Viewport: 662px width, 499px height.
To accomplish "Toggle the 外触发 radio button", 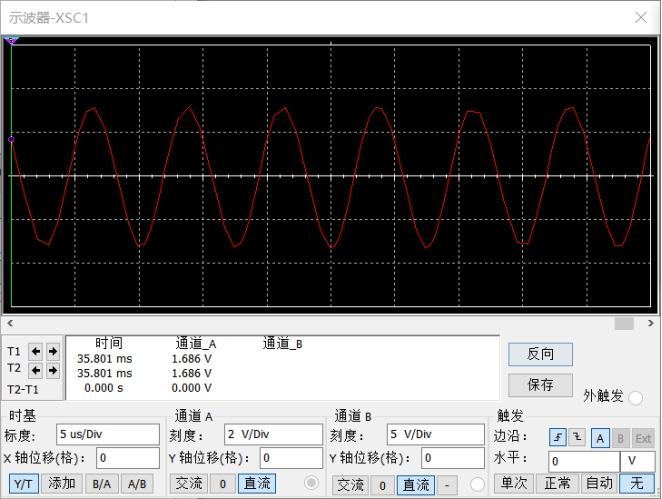I will click(635, 398).
